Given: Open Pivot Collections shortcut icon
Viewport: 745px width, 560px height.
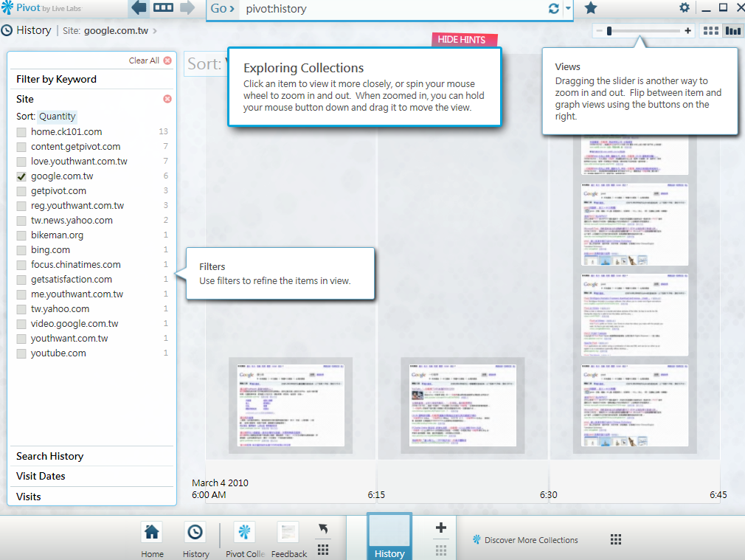Looking at the screenshot, I should tap(244, 533).
